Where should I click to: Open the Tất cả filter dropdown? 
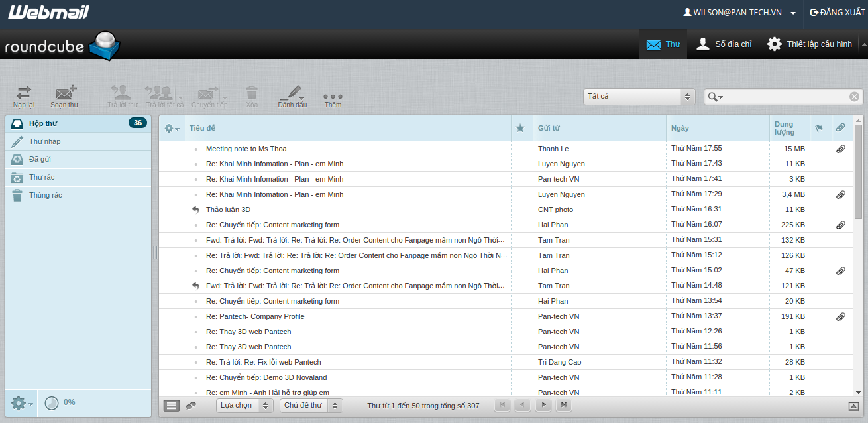(639, 97)
